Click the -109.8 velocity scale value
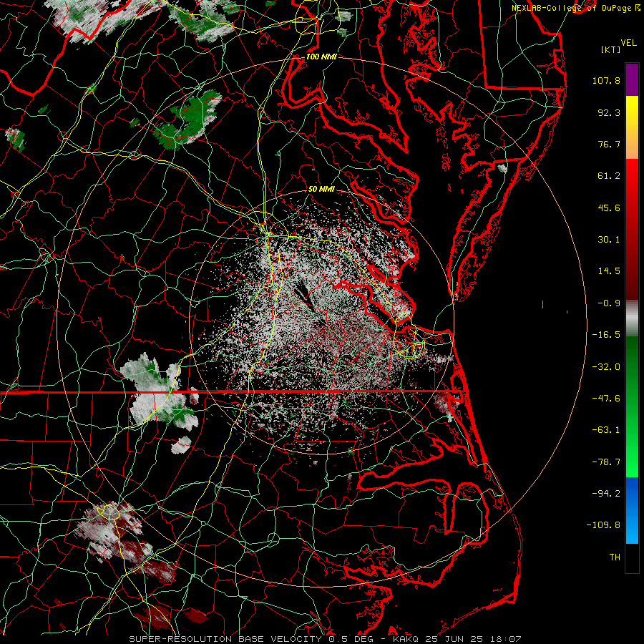The height and width of the screenshot is (644, 644). pos(603,525)
